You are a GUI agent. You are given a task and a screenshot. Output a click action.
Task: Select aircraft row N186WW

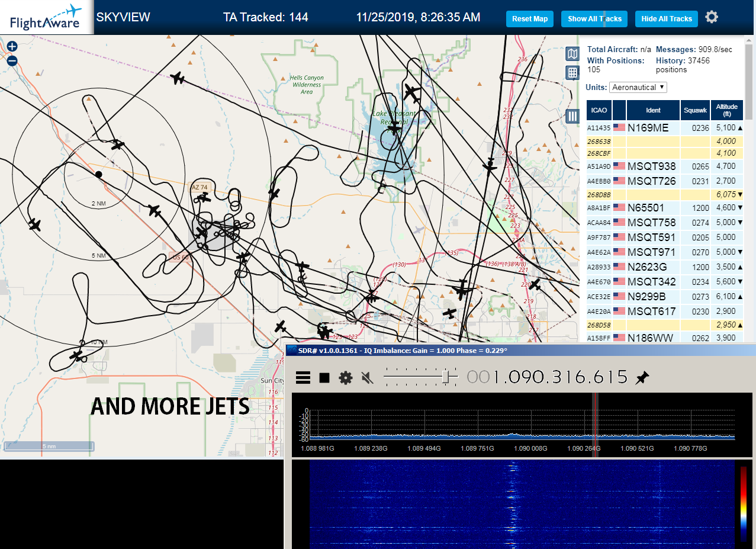[x=665, y=338]
